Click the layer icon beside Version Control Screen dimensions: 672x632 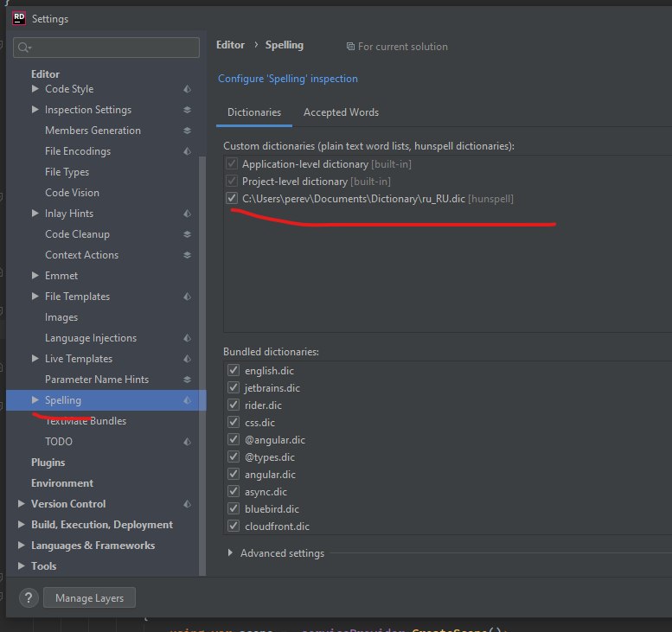pyautogui.click(x=188, y=504)
